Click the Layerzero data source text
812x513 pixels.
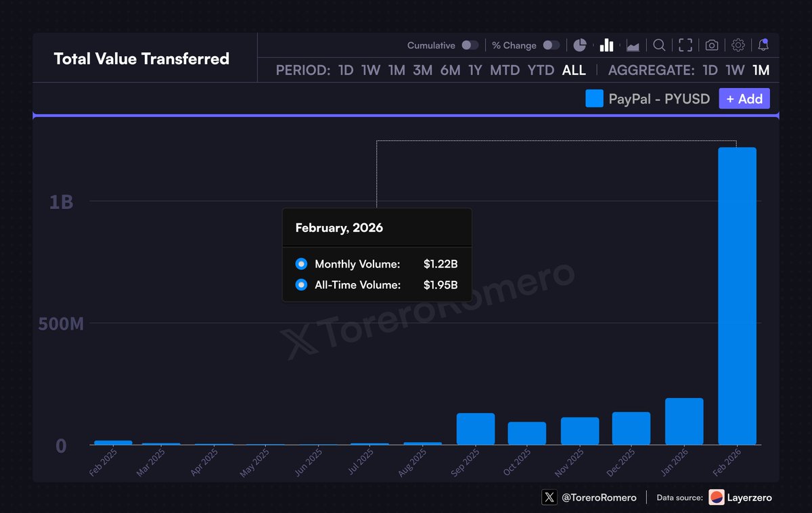point(750,497)
